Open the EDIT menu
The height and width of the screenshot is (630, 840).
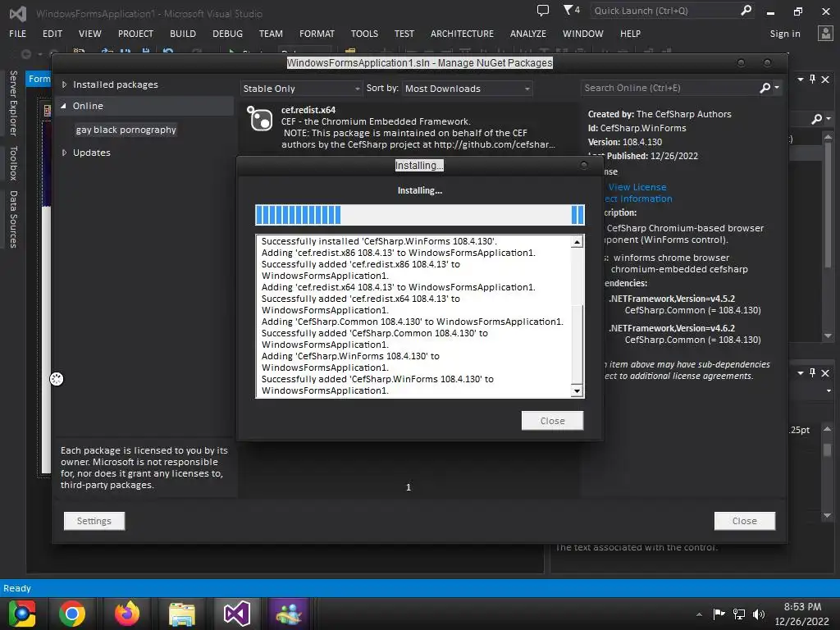click(x=52, y=34)
